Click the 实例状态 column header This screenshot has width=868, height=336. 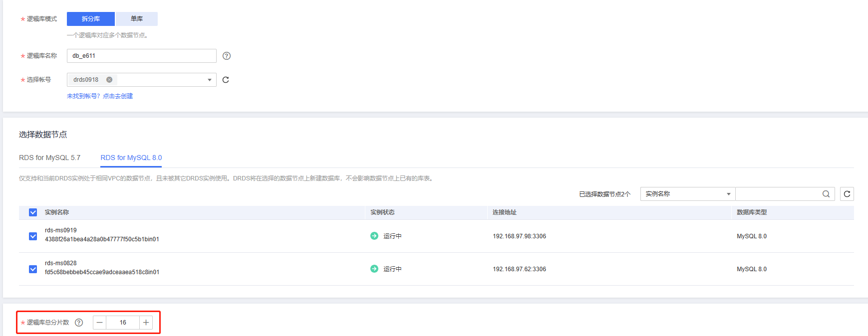[x=382, y=212]
